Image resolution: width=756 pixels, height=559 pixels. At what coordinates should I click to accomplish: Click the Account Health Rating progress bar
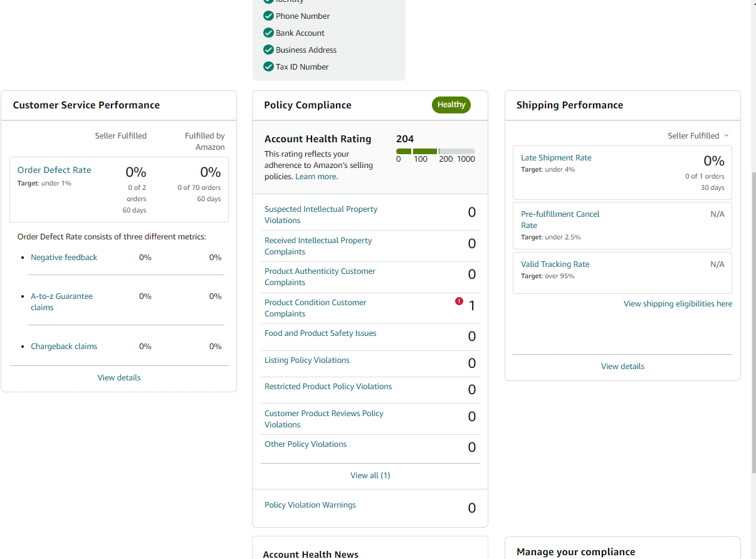[436, 151]
